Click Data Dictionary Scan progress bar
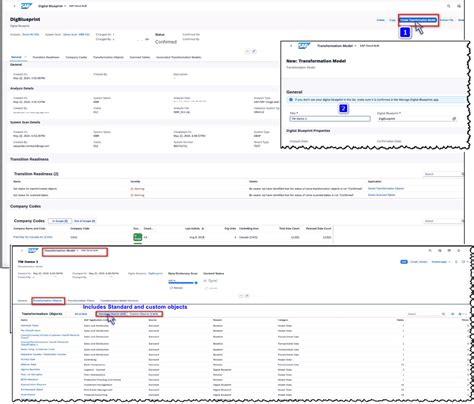 pyautogui.click(x=183, y=283)
